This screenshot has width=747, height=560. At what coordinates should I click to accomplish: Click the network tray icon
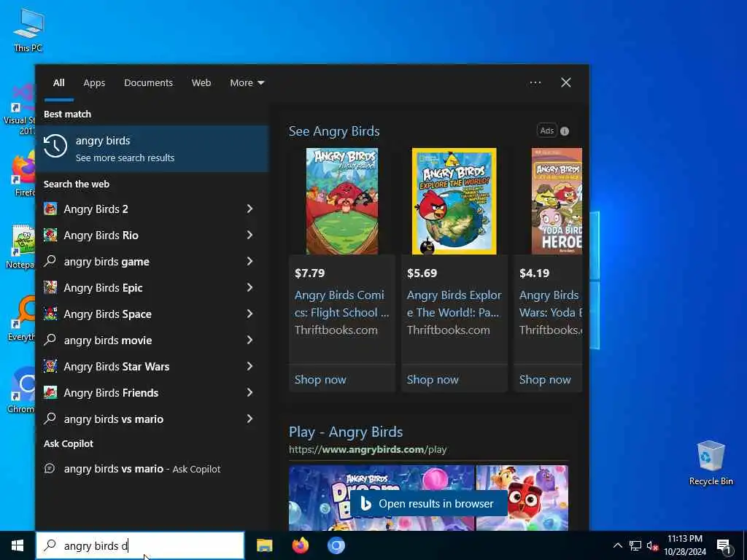(x=635, y=545)
